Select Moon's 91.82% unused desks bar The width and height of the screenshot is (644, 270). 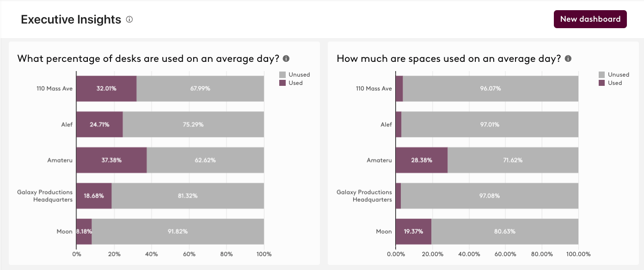coord(178,231)
